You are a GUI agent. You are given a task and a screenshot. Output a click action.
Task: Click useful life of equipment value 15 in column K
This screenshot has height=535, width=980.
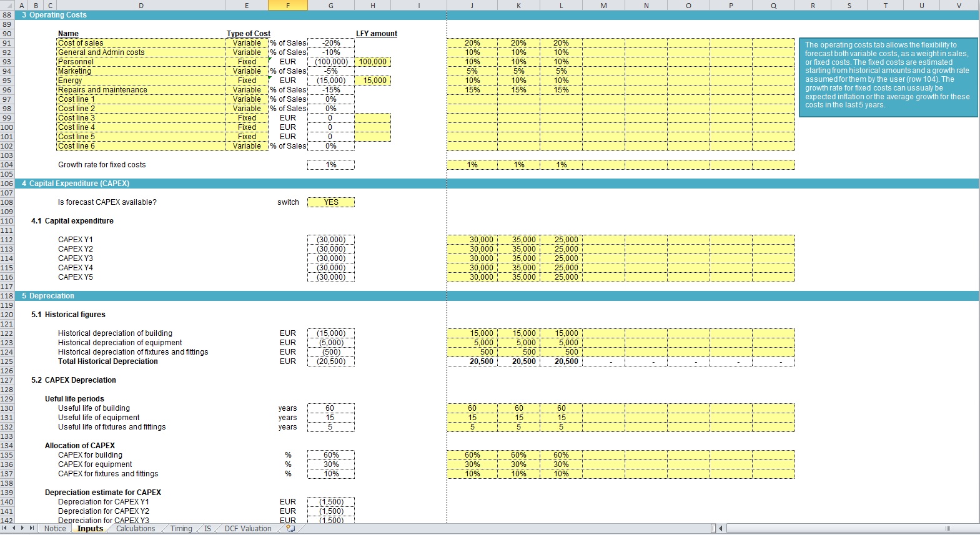[519, 418]
